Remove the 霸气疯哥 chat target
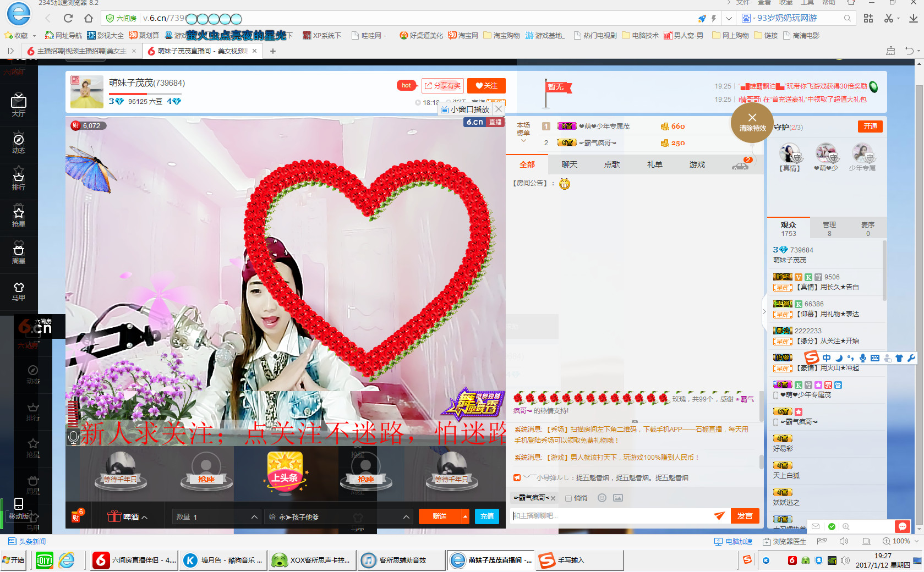The height and width of the screenshot is (572, 924). pos(553,498)
